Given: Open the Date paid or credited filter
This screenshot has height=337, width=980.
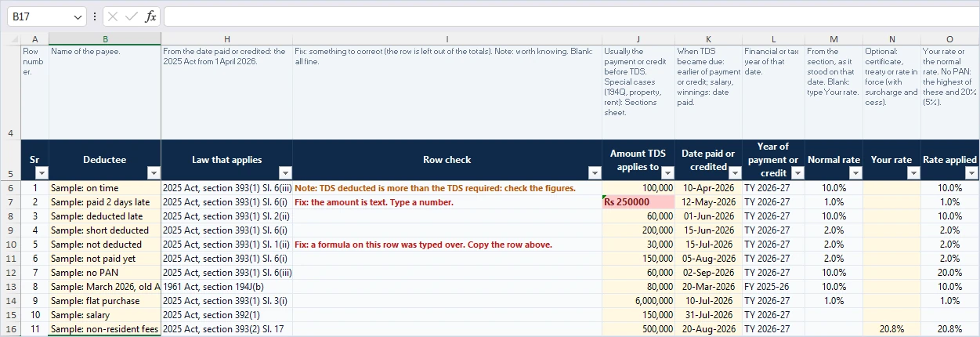Looking at the screenshot, I should click(735, 173).
